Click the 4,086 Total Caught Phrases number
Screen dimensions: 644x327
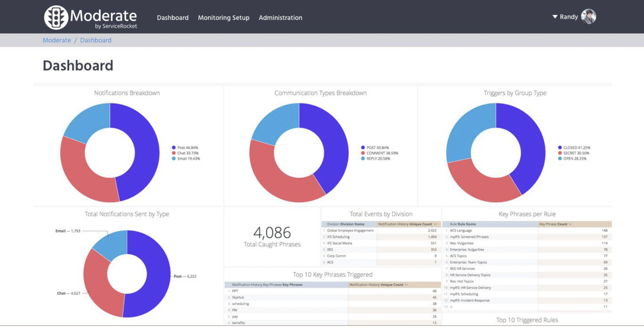(272, 233)
